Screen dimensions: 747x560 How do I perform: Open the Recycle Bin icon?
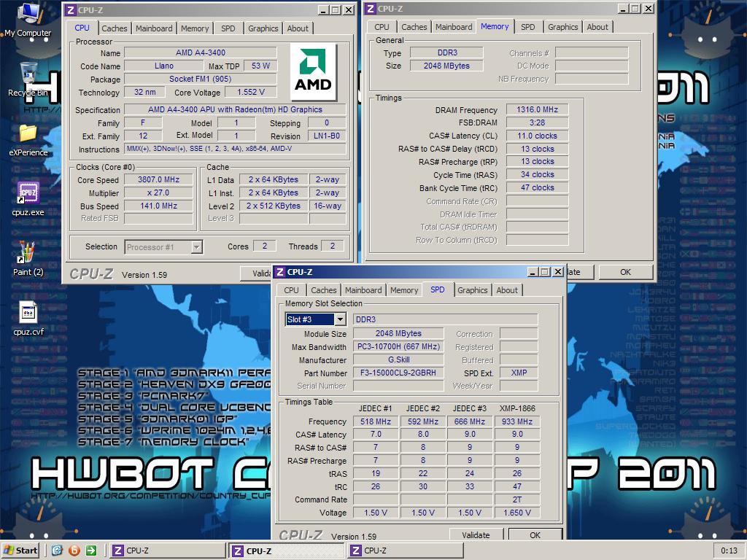coord(28,79)
